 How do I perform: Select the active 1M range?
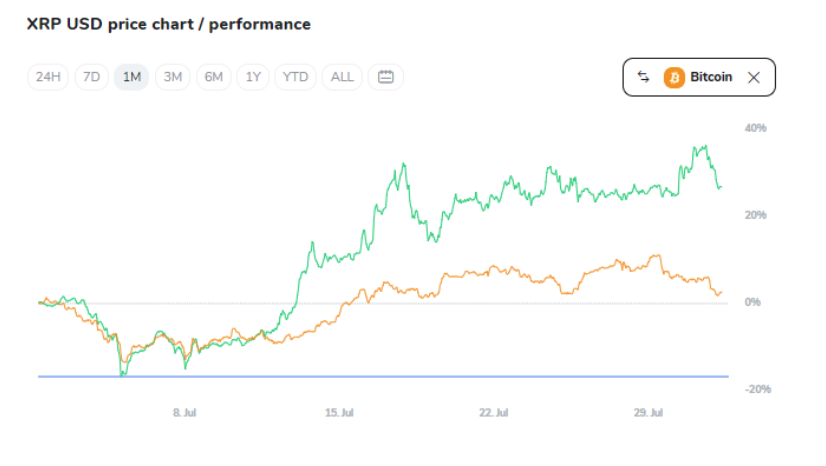pyautogui.click(x=131, y=77)
